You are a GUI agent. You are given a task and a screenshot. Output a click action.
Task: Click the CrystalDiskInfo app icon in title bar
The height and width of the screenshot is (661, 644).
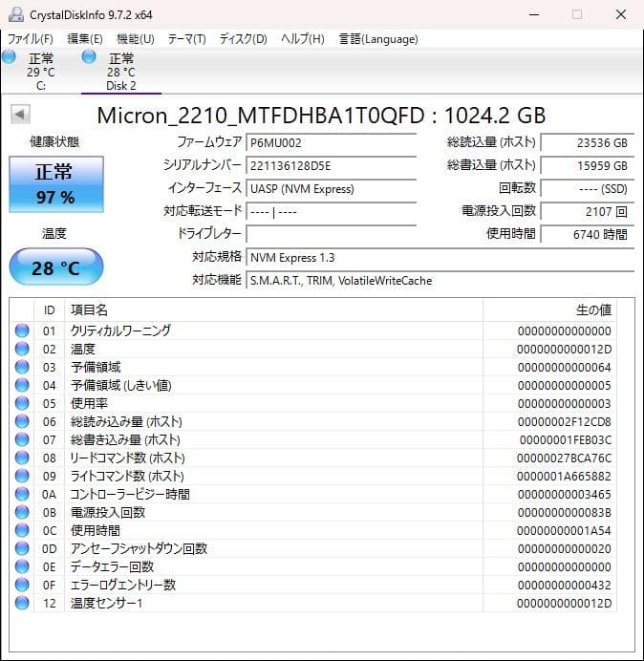point(15,14)
